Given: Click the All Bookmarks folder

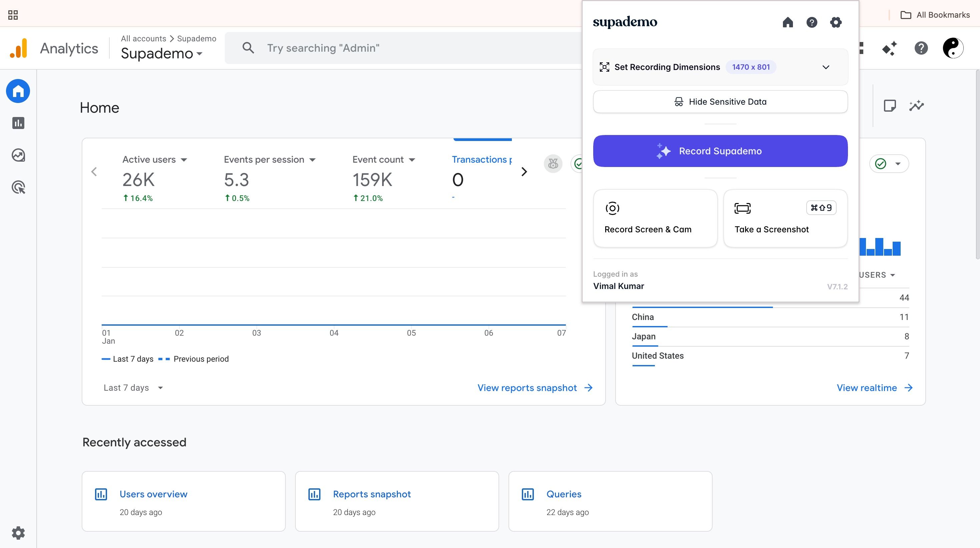Looking at the screenshot, I should click(935, 15).
